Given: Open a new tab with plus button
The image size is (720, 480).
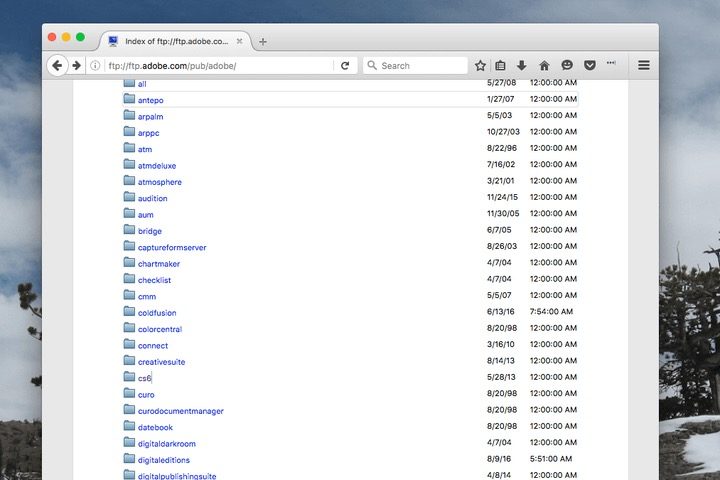Looking at the screenshot, I should click(263, 42).
